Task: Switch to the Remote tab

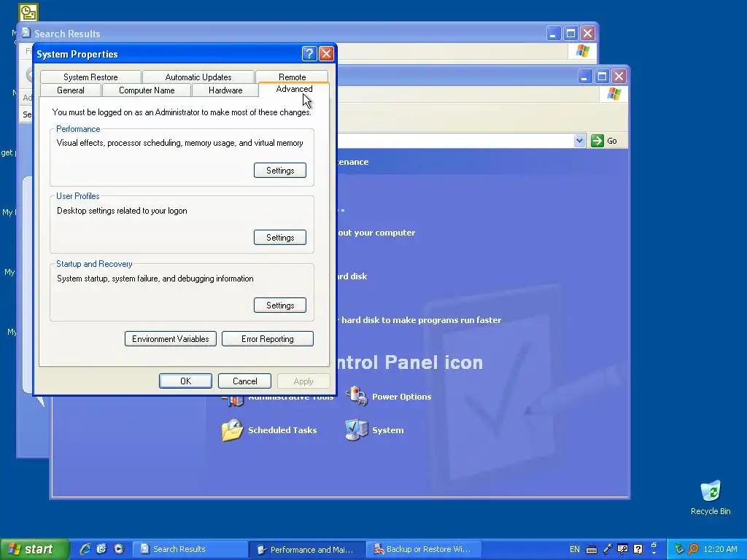Action: (x=292, y=77)
